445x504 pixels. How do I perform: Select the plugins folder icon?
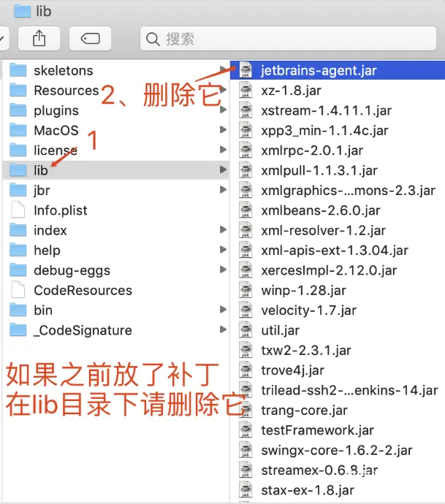point(18,110)
